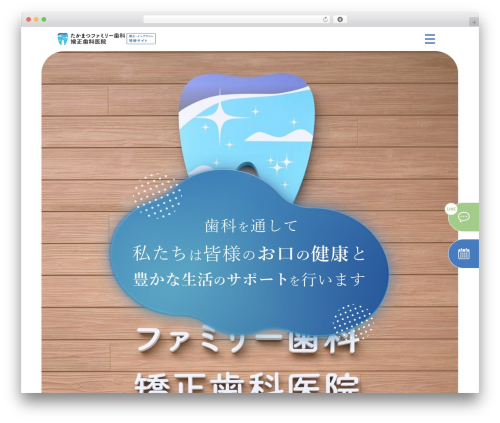Click the text 歯科を通して
This screenshot has width=500, height=423.
pos(251,226)
